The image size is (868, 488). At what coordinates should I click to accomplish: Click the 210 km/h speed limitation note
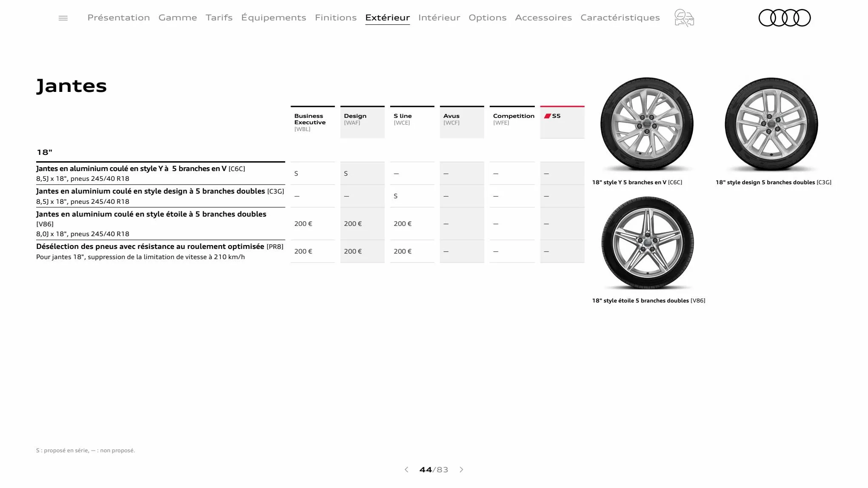pyautogui.click(x=140, y=257)
